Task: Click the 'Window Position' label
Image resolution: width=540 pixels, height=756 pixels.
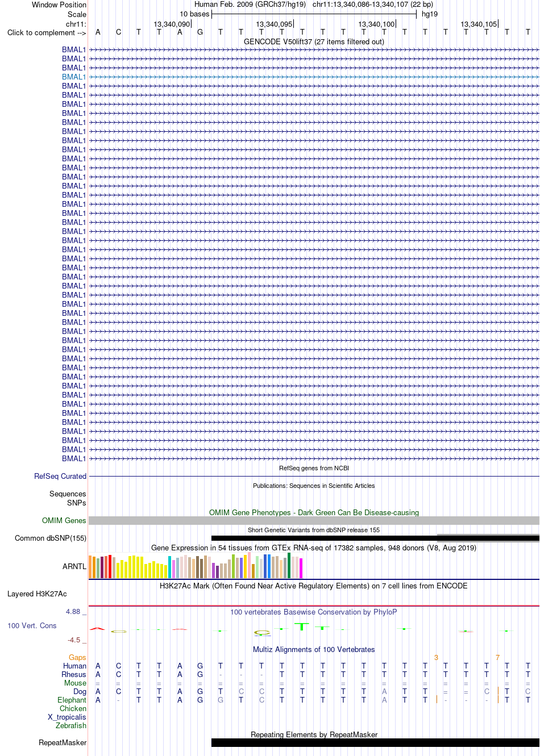Action: click(x=59, y=5)
